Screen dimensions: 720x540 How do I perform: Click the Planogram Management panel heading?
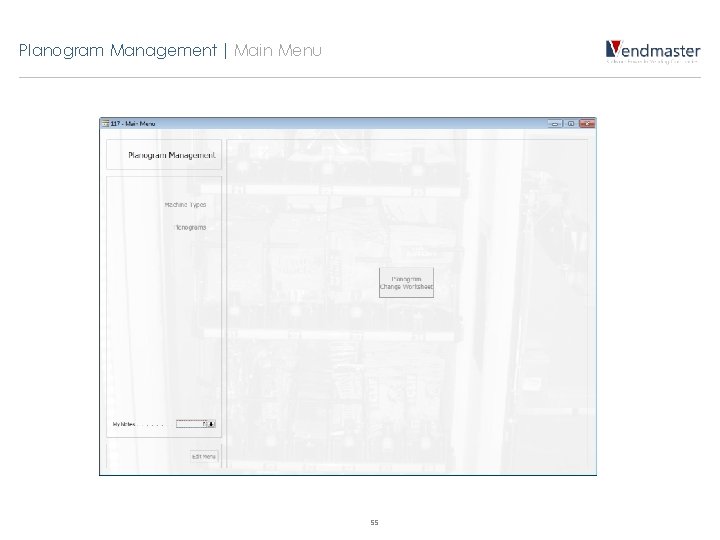(x=172, y=155)
